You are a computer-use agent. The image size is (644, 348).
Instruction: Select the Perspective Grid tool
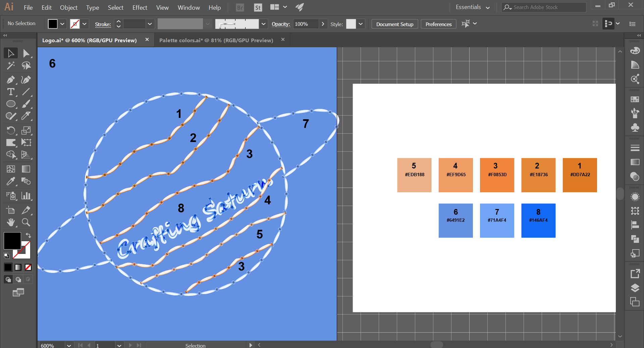pos(26,154)
